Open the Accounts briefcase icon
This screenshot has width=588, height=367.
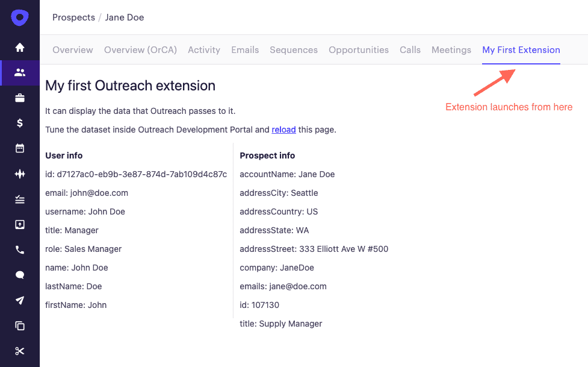coord(20,98)
